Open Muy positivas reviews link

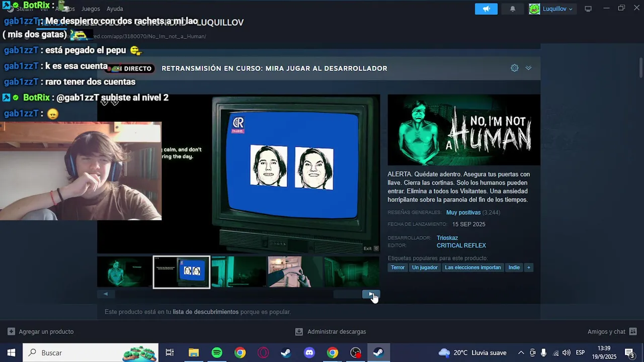tap(463, 213)
